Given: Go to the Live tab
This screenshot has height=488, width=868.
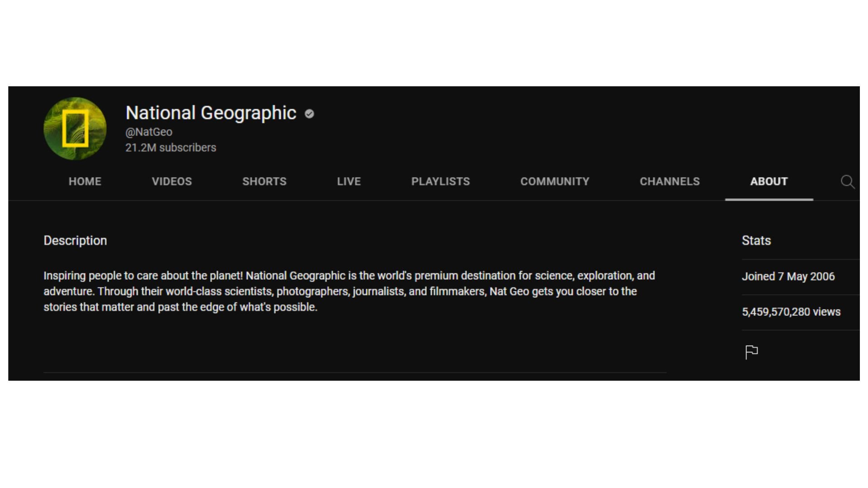Looking at the screenshot, I should click(349, 182).
